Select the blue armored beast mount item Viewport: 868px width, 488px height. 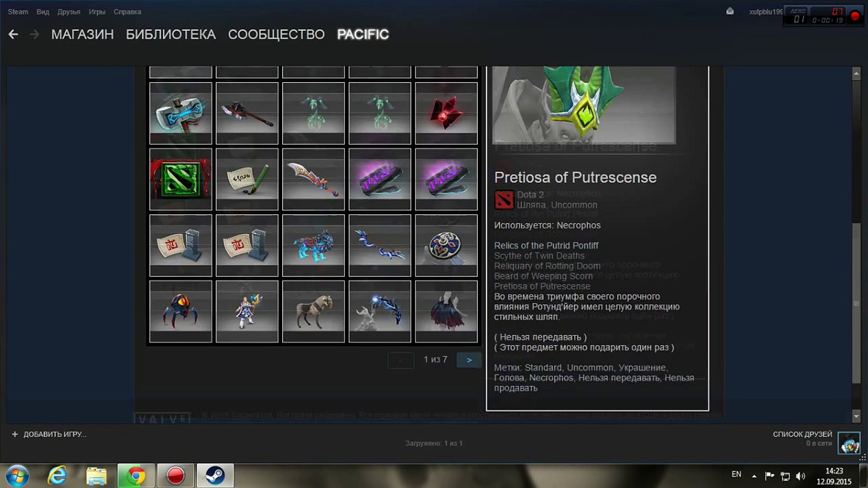(313, 245)
